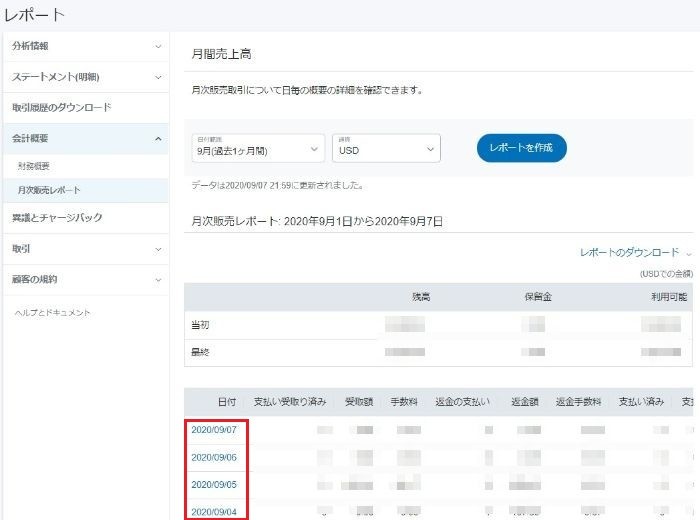Expand the ステートメント(明細) section chevron
Screen dimensions: 700x520
(x=158, y=77)
